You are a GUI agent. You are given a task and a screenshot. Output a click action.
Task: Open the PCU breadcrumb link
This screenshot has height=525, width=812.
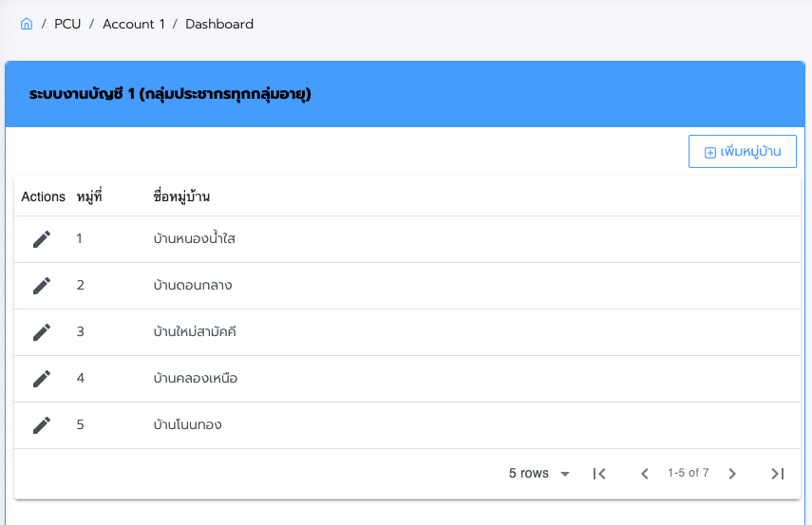point(67,24)
